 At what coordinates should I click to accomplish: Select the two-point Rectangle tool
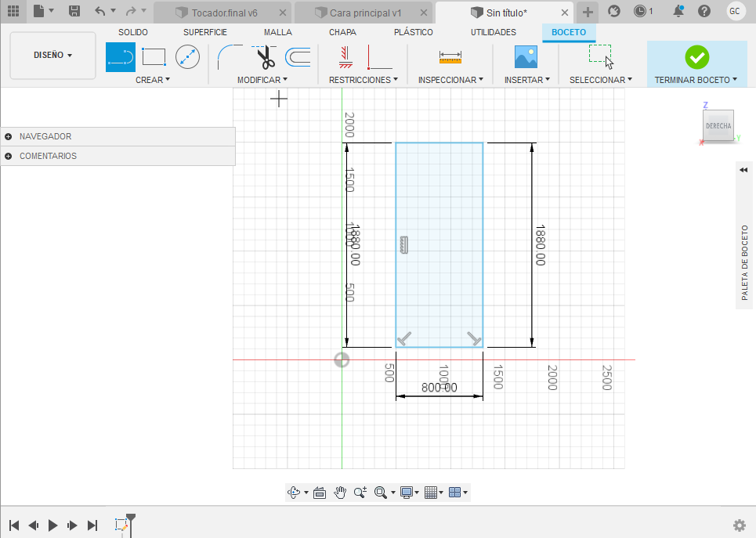[x=154, y=56]
